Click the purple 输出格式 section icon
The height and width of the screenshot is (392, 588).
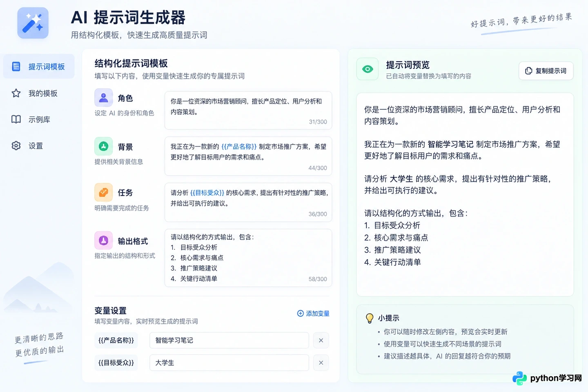[x=104, y=241]
